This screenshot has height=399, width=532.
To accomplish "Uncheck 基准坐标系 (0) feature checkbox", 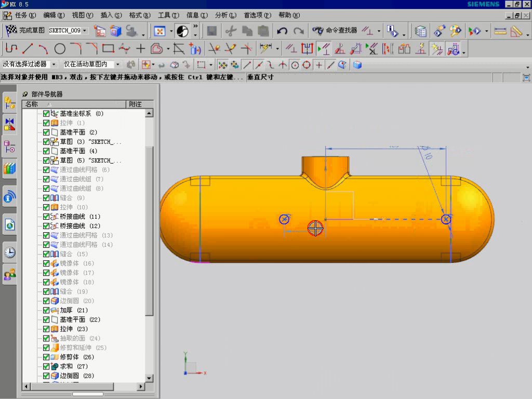I will point(46,114).
